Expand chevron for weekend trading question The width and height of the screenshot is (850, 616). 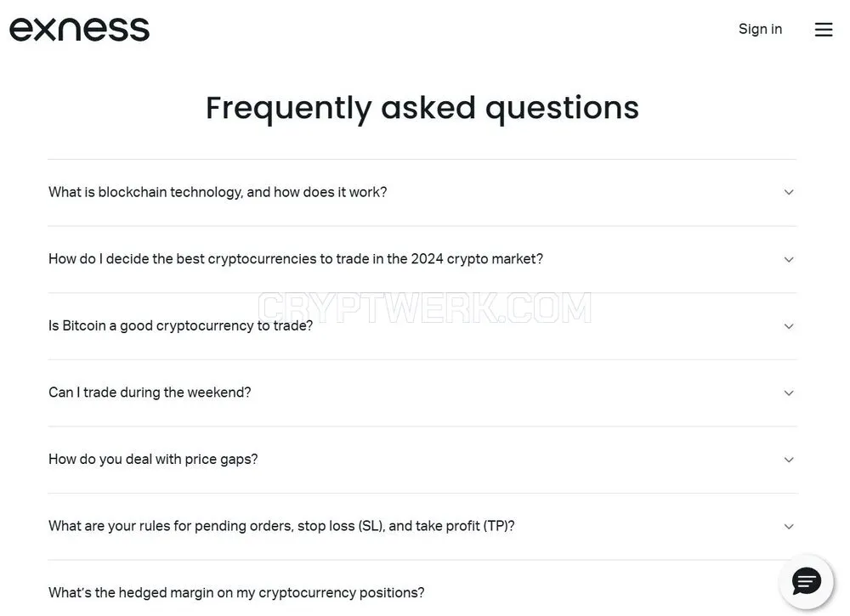789,393
